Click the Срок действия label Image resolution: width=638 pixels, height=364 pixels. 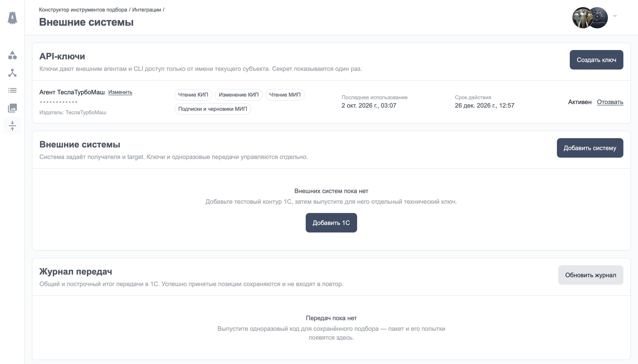point(473,97)
